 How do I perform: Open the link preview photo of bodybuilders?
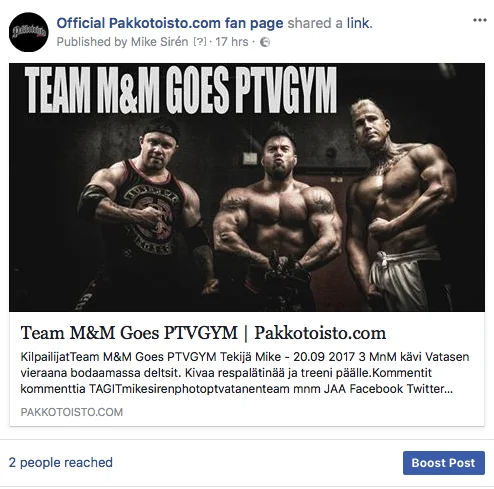[247, 187]
